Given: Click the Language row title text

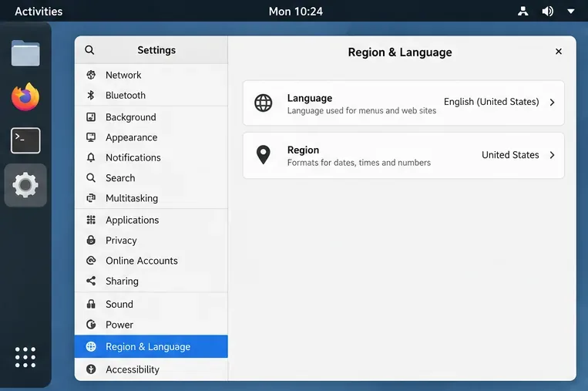Looking at the screenshot, I should pos(310,98).
